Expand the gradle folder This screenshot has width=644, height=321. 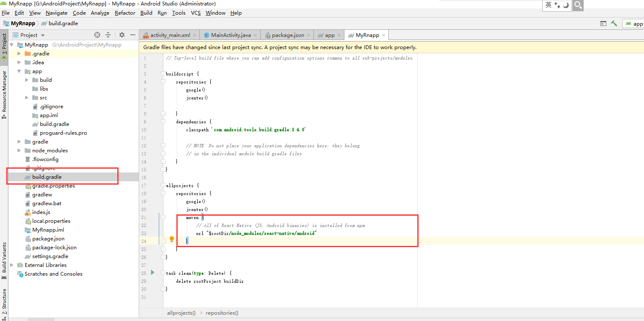point(19,142)
